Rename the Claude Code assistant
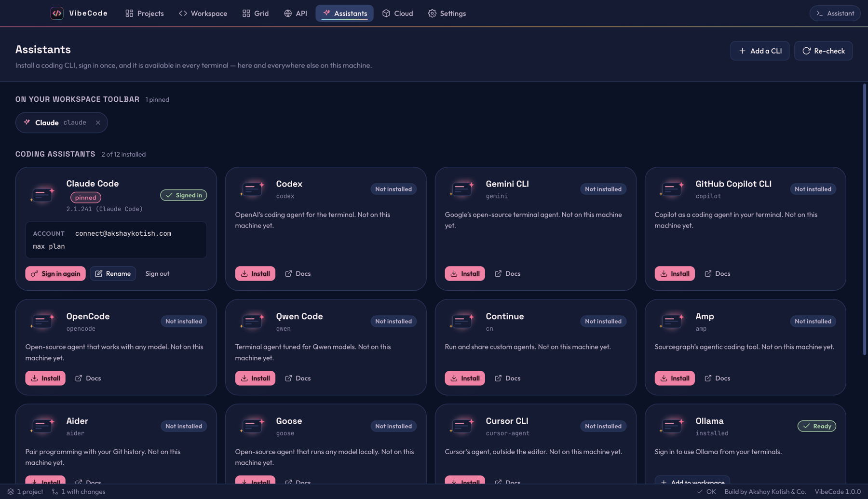The width and height of the screenshot is (868, 499). click(x=113, y=273)
